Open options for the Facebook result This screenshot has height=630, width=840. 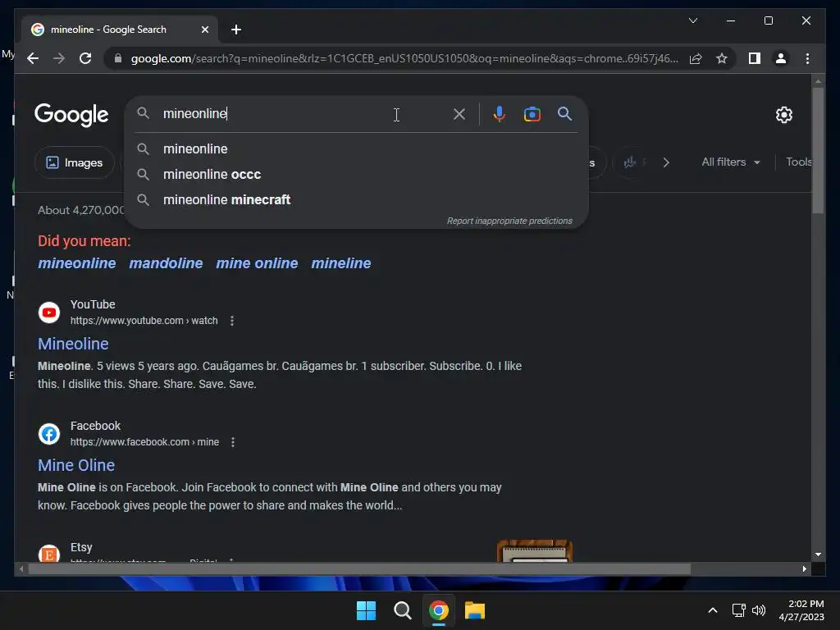pyautogui.click(x=232, y=442)
